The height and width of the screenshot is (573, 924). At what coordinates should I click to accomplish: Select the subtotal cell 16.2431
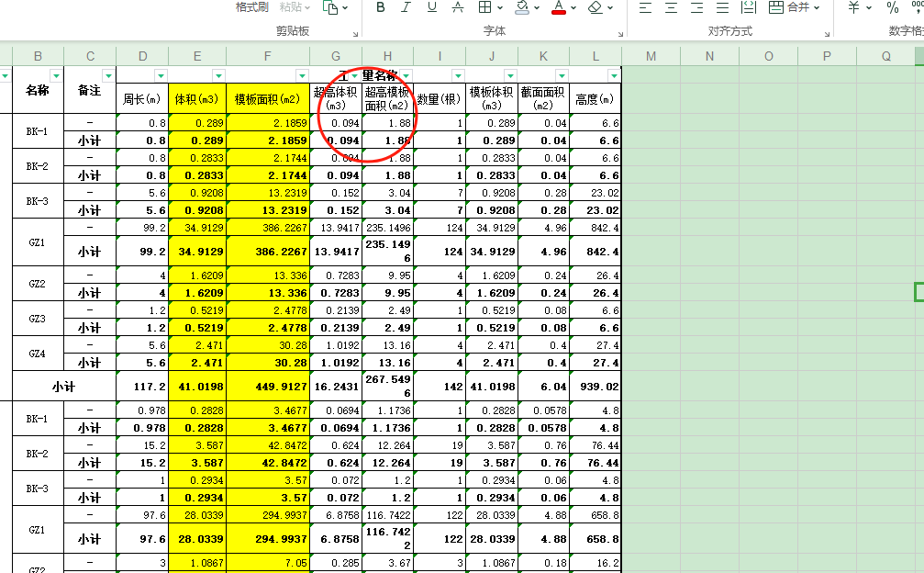[336, 386]
